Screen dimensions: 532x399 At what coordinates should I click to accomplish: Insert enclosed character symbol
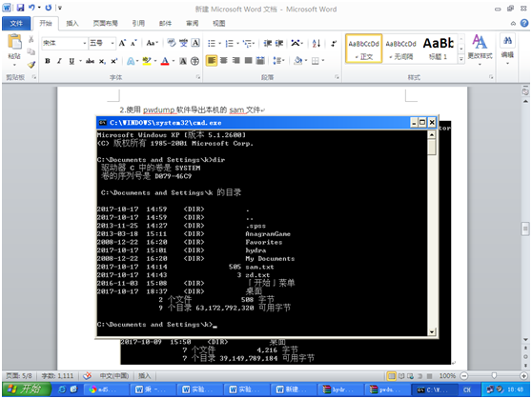pos(194,61)
